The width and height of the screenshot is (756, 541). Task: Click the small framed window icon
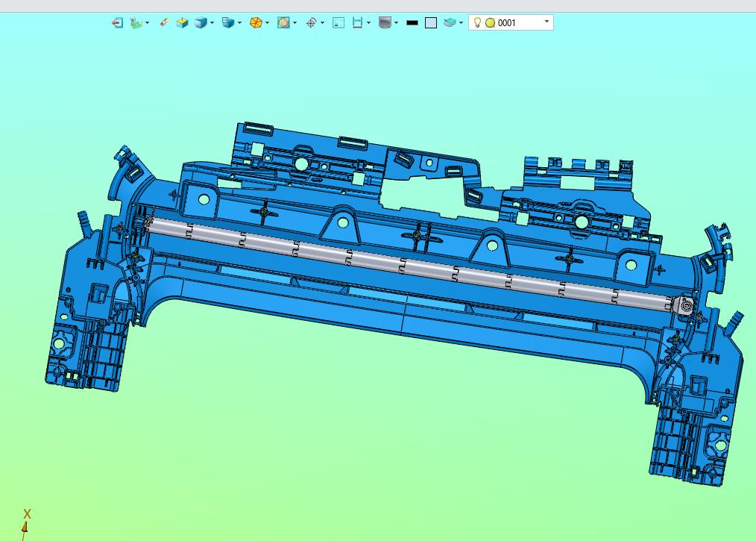pyautogui.click(x=338, y=22)
